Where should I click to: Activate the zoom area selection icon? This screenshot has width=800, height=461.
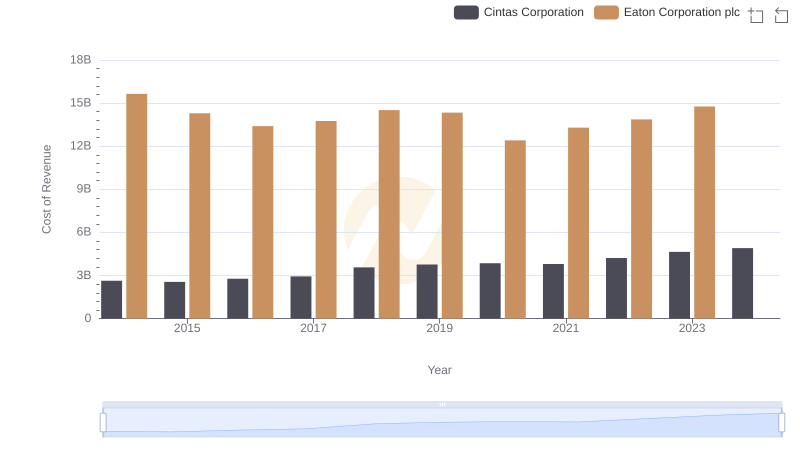pyautogui.click(x=756, y=15)
